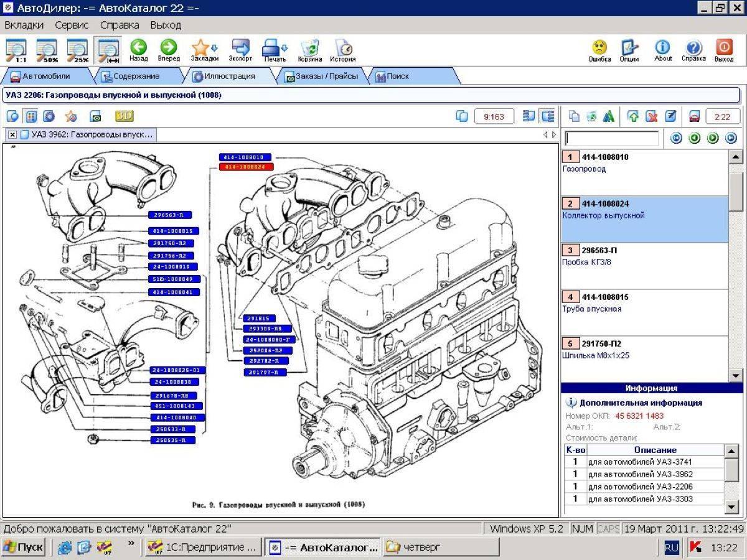Click the 414-1008010 label on diagram
The width and height of the screenshot is (747, 560).
(245, 157)
